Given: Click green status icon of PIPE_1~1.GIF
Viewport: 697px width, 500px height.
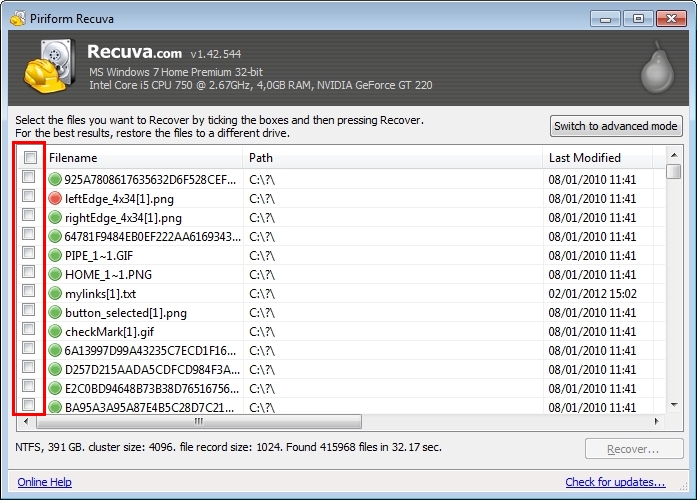Looking at the screenshot, I should [55, 255].
